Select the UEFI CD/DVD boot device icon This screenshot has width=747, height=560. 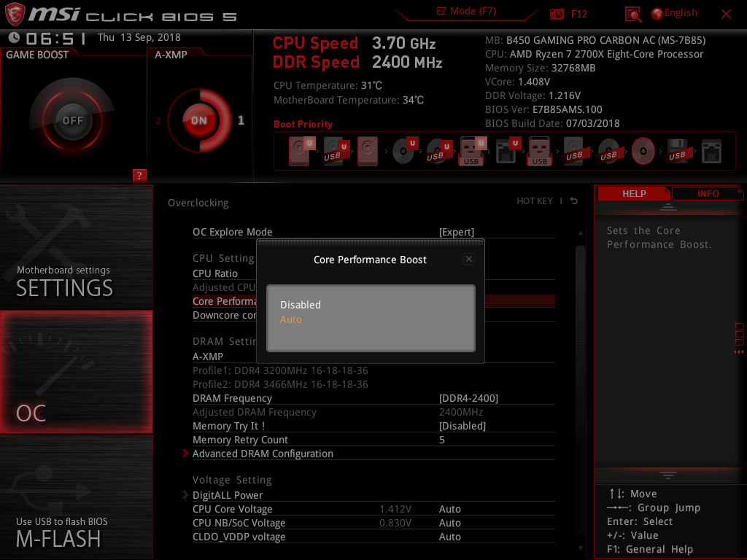tap(404, 151)
